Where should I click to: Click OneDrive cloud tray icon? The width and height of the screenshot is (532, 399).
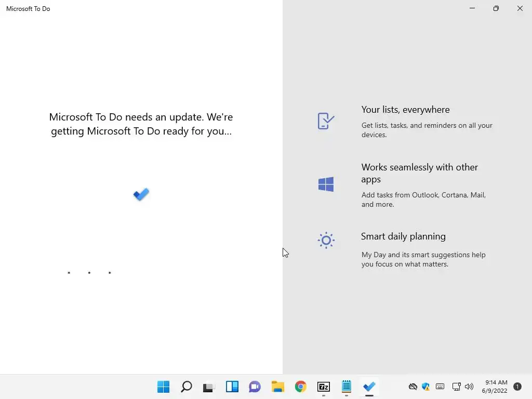(x=413, y=387)
